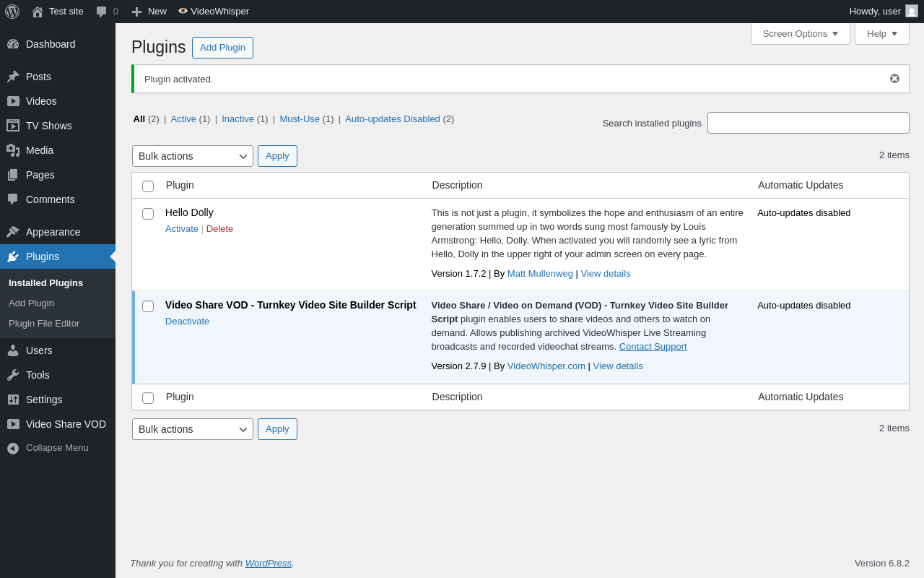The width and height of the screenshot is (924, 578).
Task: Click the Collapse Menu arrow icon
Action: 13,448
